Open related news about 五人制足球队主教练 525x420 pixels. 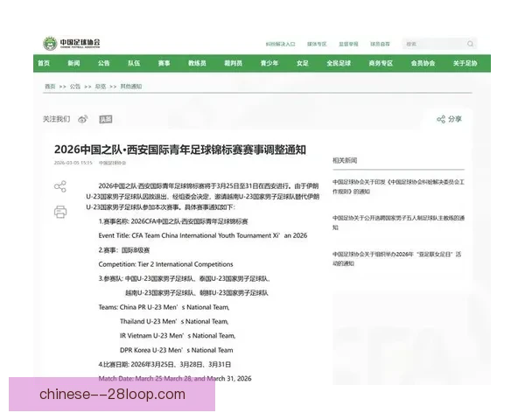point(398,223)
